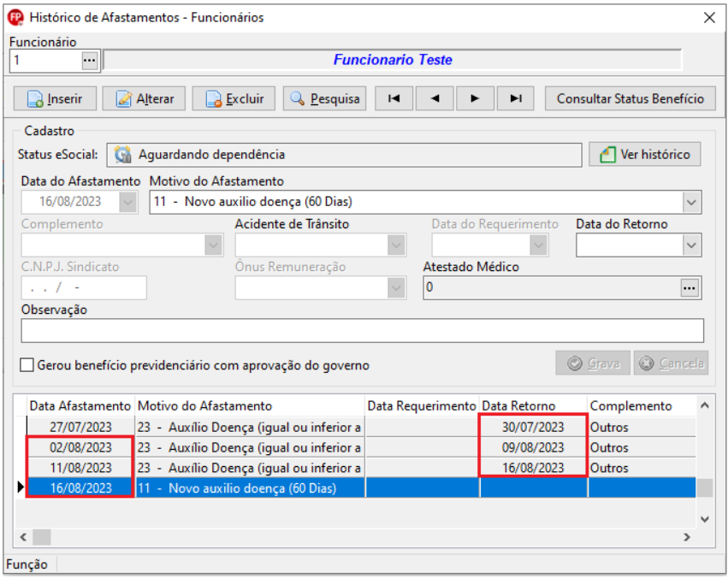The height and width of the screenshot is (579, 728).
Task: Click Consultar Status Benefício button
Action: point(630,98)
